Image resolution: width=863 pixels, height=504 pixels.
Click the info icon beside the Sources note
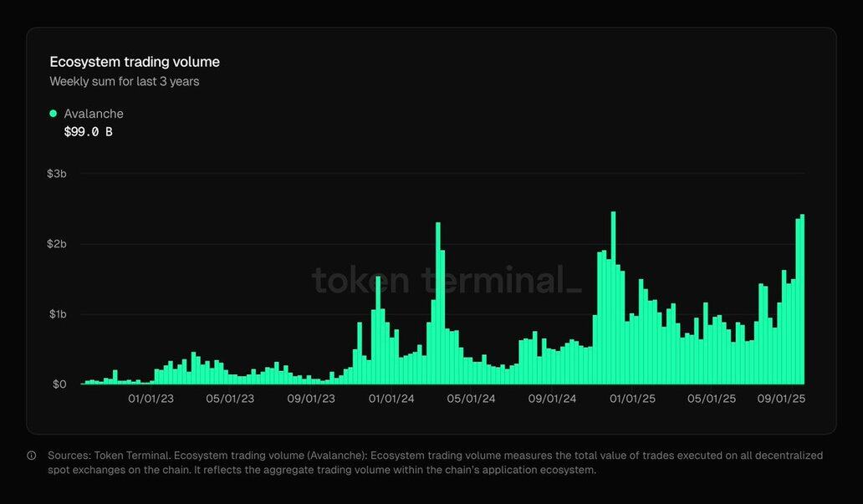[32, 456]
